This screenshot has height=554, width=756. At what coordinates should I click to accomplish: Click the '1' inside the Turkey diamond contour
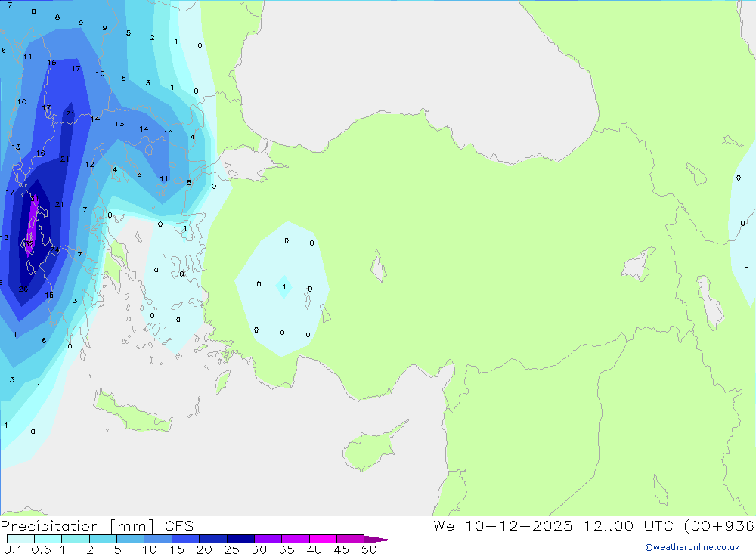tap(284, 287)
